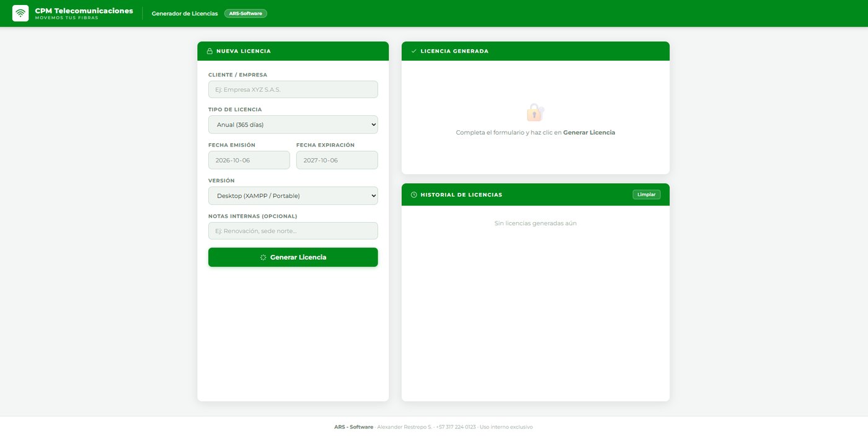Screen dimensions: 868x436
Task: Click the Generador de Licencias header text
Action: [x=185, y=14]
